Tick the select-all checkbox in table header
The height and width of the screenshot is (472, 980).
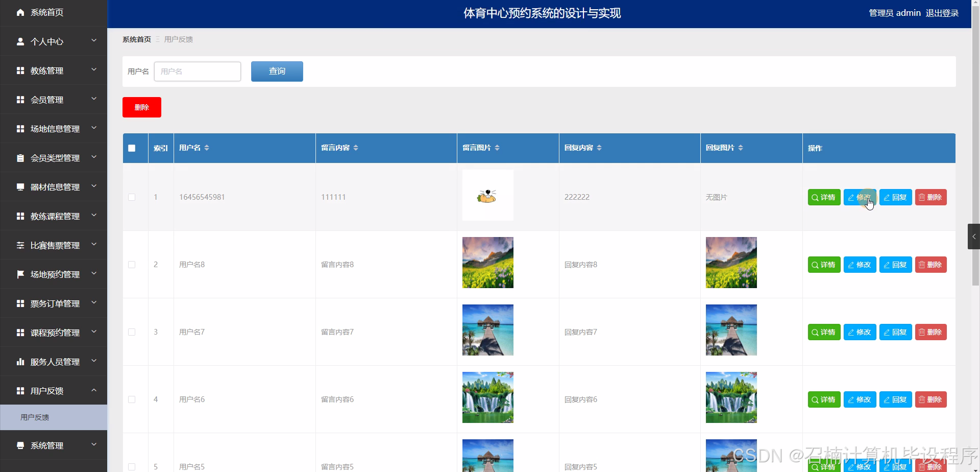132,148
